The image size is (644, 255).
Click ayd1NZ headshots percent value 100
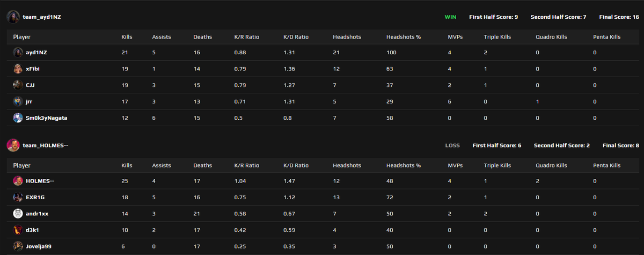[391, 53]
